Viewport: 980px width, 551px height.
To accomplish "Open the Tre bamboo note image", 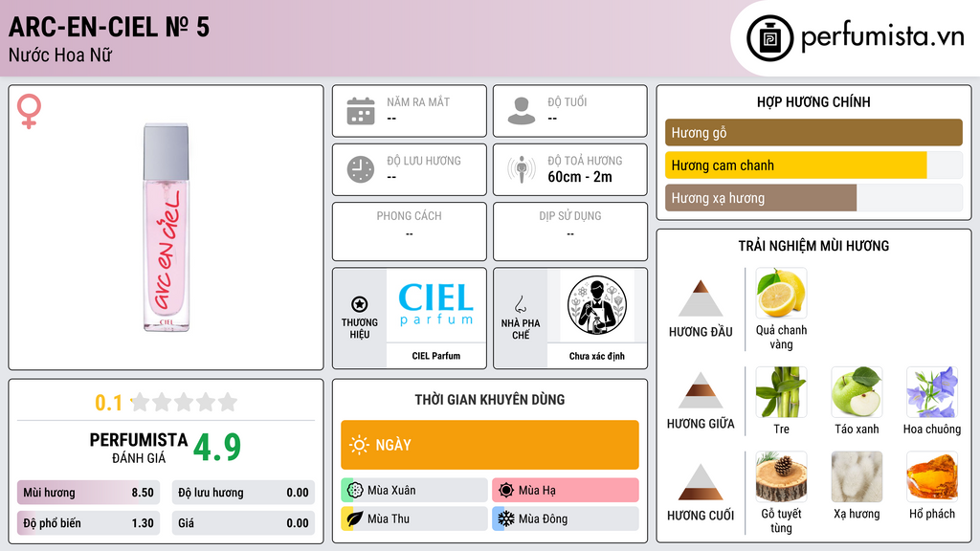I will point(781,391).
